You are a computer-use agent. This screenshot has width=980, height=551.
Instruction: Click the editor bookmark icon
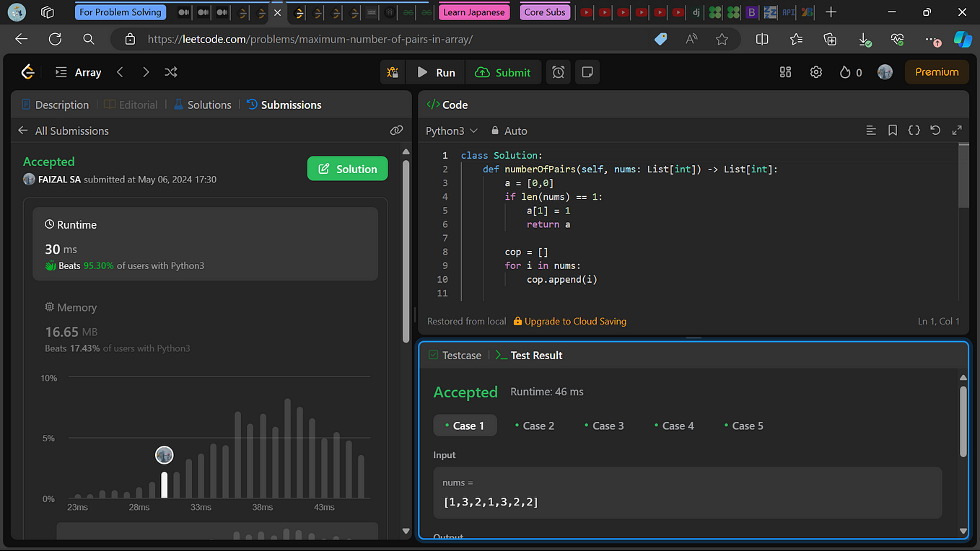tap(893, 131)
